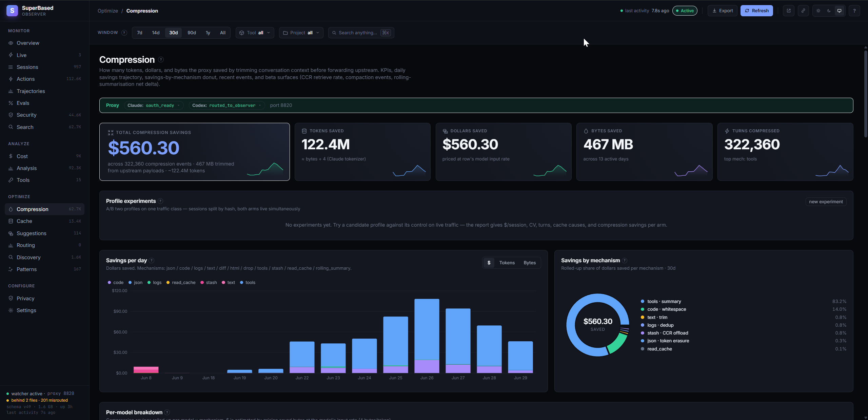Copy page link with chain icon
The height and width of the screenshot is (420, 868).
(803, 11)
